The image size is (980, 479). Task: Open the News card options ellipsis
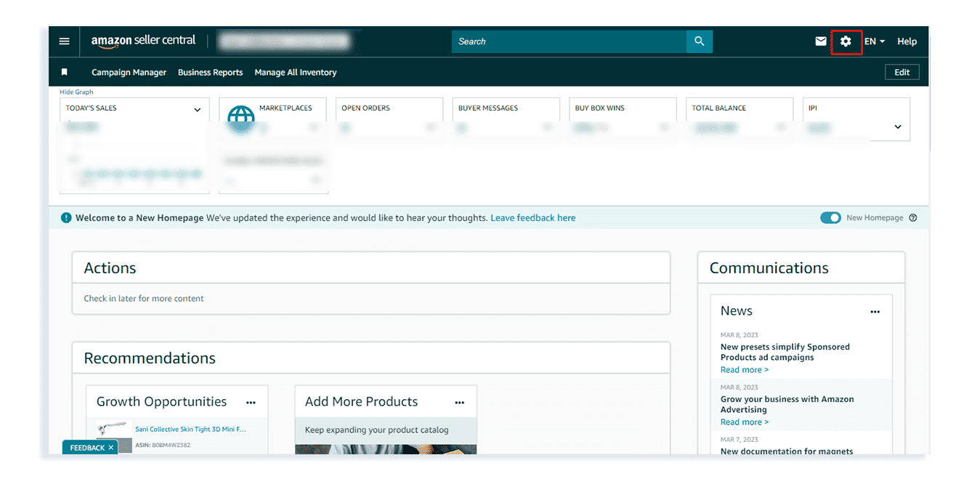tap(875, 310)
